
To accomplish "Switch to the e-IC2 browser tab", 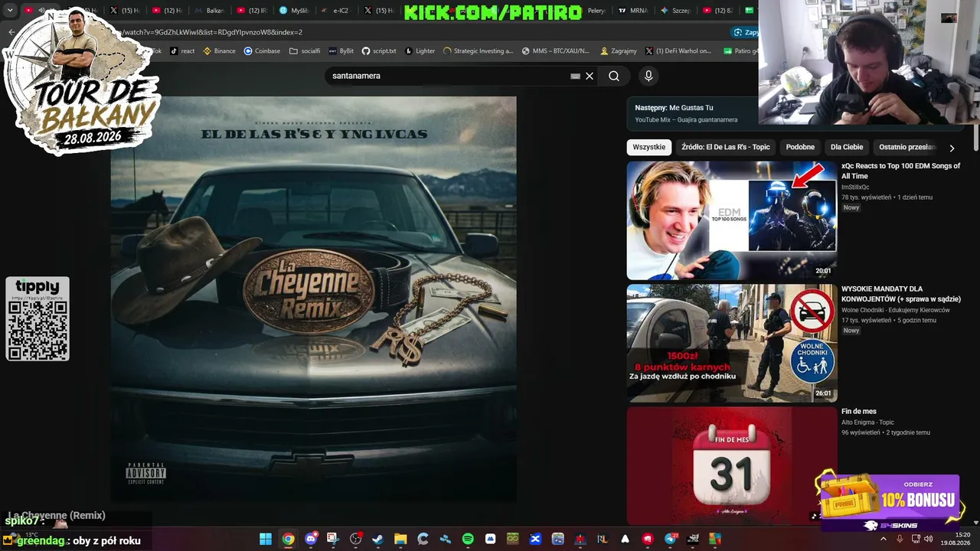I will [335, 11].
